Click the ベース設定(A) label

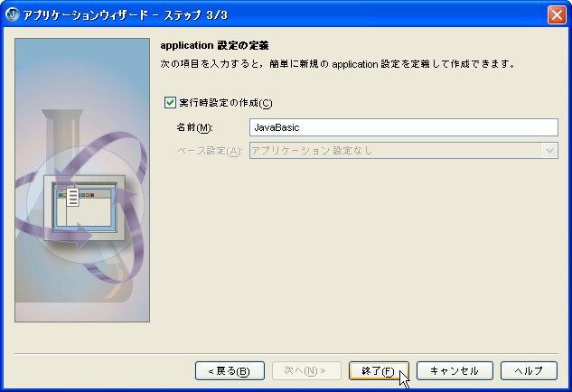209,151
